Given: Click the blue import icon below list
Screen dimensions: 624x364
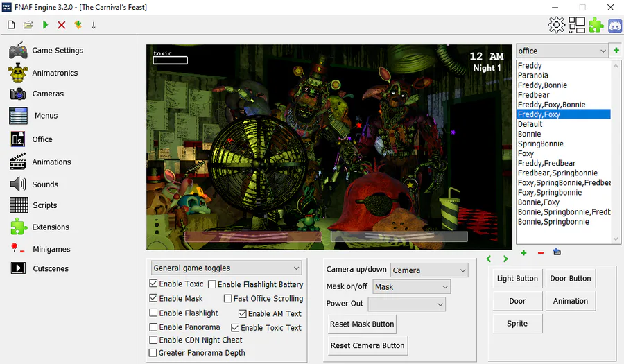Looking at the screenshot, I should (x=557, y=252).
